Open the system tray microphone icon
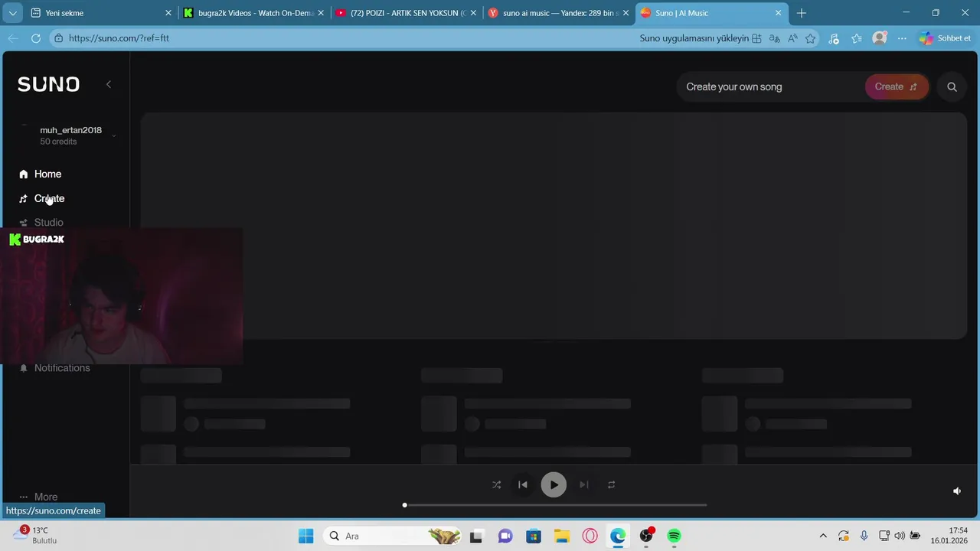The width and height of the screenshot is (980, 551). tap(864, 536)
